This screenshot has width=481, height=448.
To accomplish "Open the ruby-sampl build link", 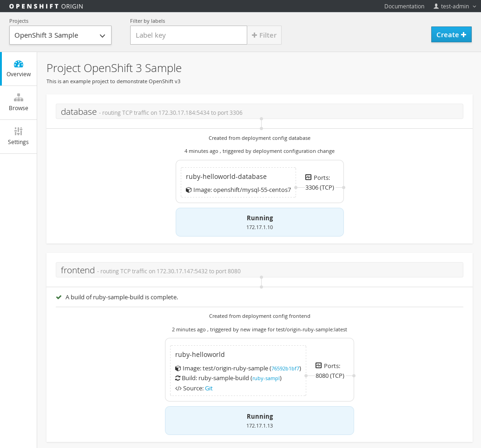I will 266,378.
